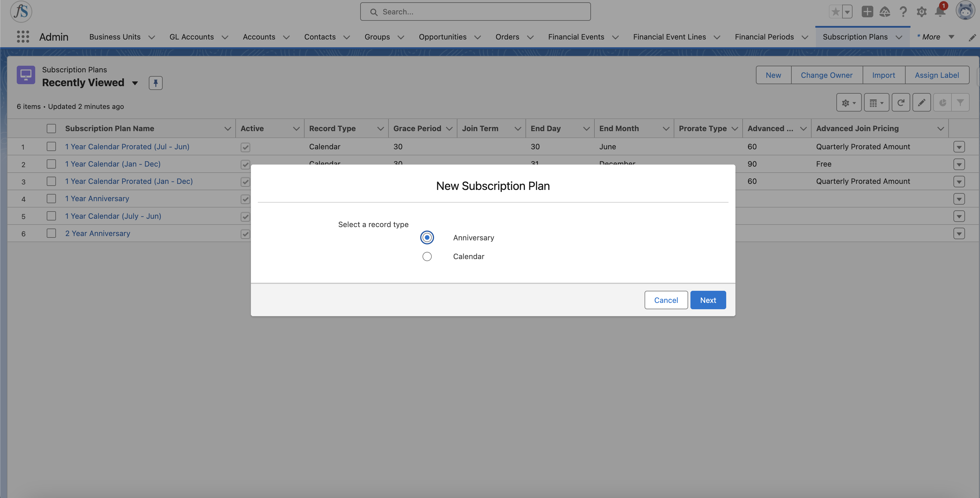Click the Subscription Plans object icon
This screenshot has height=498, width=980.
click(26, 75)
